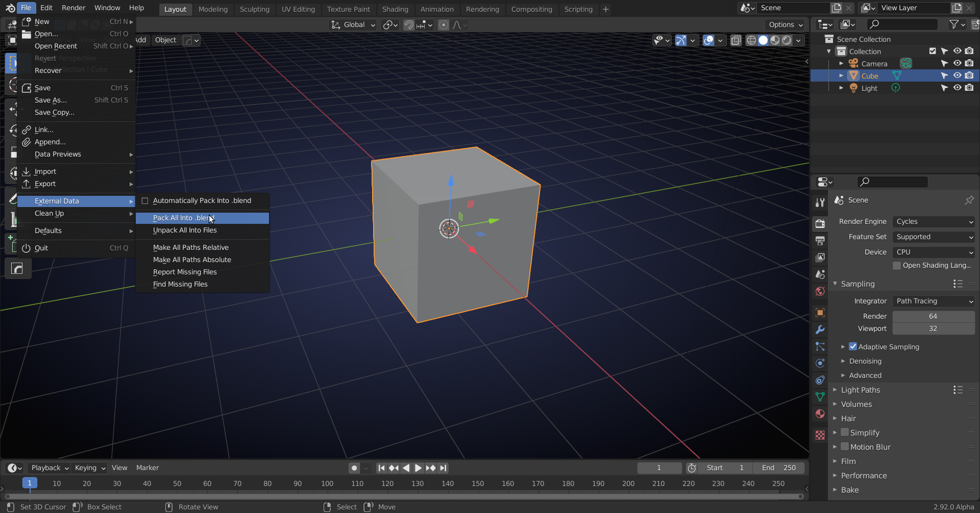Image resolution: width=980 pixels, height=513 pixels.
Task: Open the Material properties tab icon
Action: (x=820, y=414)
